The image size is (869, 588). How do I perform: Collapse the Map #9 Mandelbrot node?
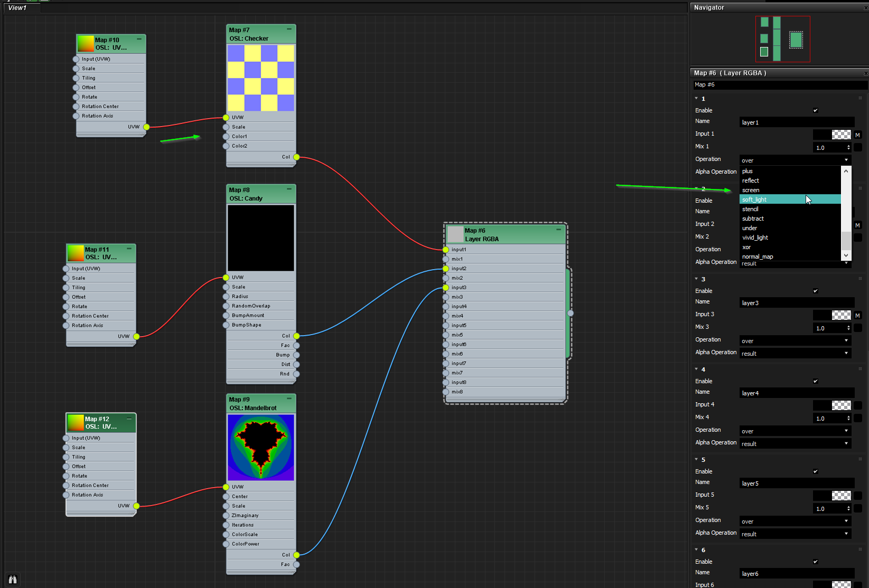289,399
